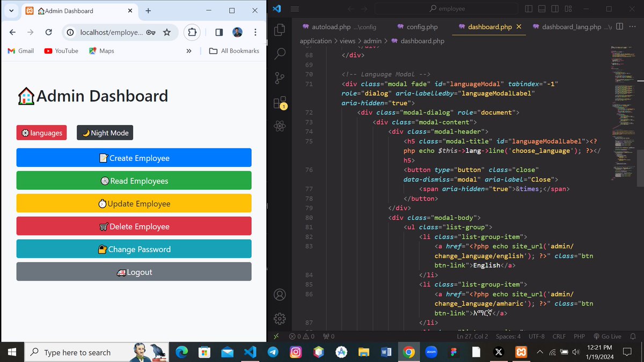Click 'Ln 27, Col 2' in status bar

tap(472, 336)
